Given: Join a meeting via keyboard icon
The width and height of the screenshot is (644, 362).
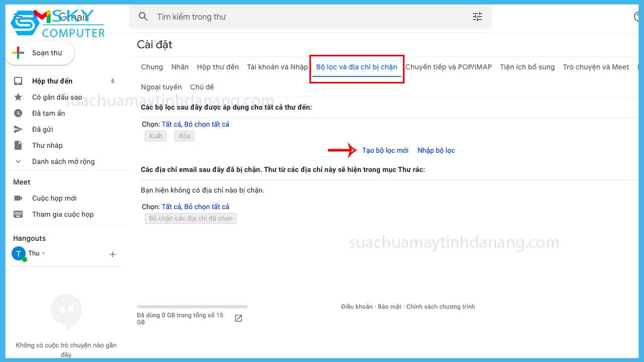Looking at the screenshot, I should click(x=19, y=214).
